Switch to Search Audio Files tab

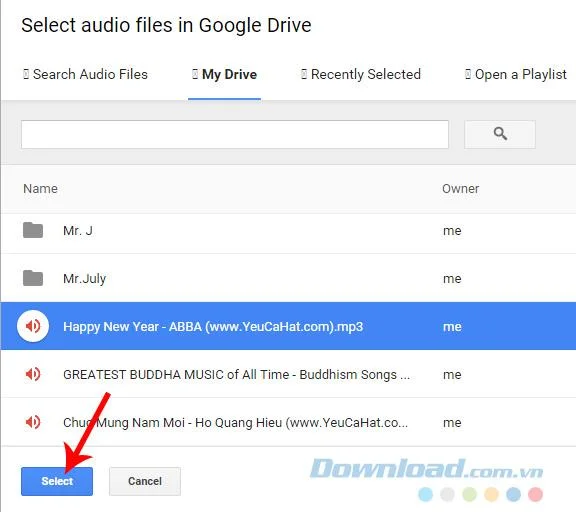85,75
